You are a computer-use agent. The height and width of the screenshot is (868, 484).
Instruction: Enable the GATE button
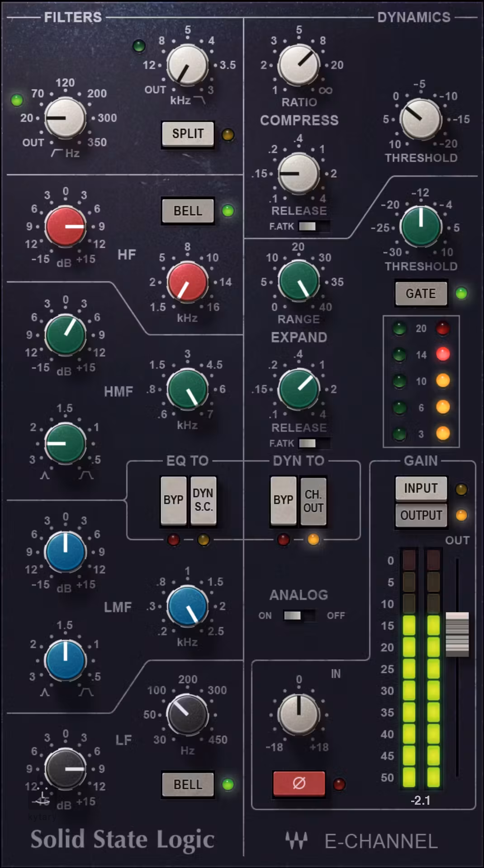[x=421, y=294]
